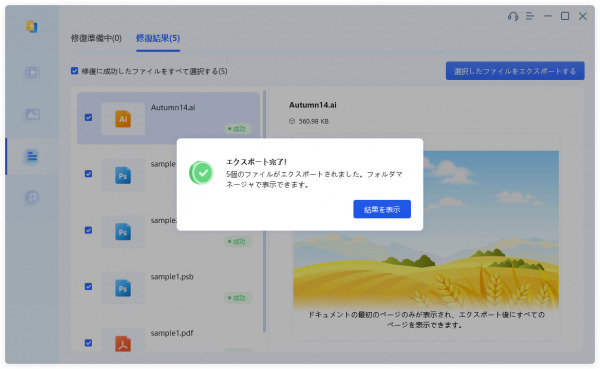Open the photo repair sidebar icon

click(x=33, y=114)
